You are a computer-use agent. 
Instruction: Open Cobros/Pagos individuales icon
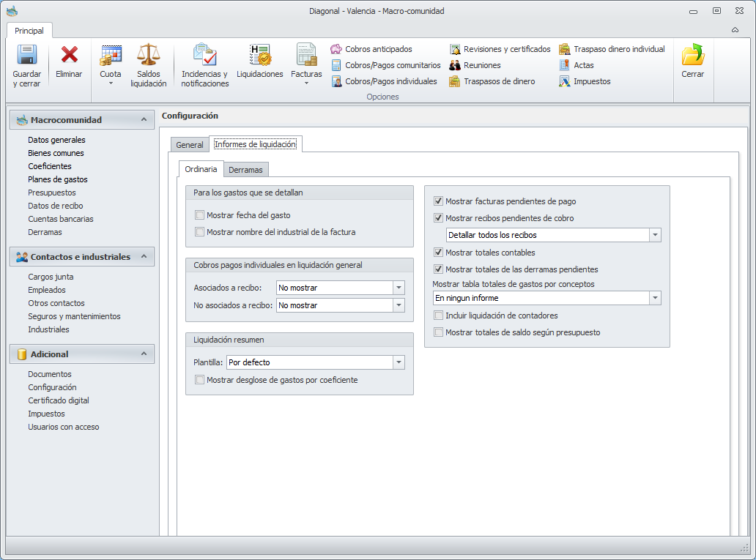point(336,81)
